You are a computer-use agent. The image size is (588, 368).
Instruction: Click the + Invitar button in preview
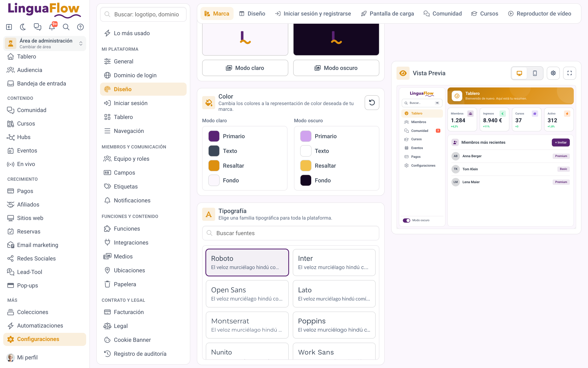coord(561,142)
